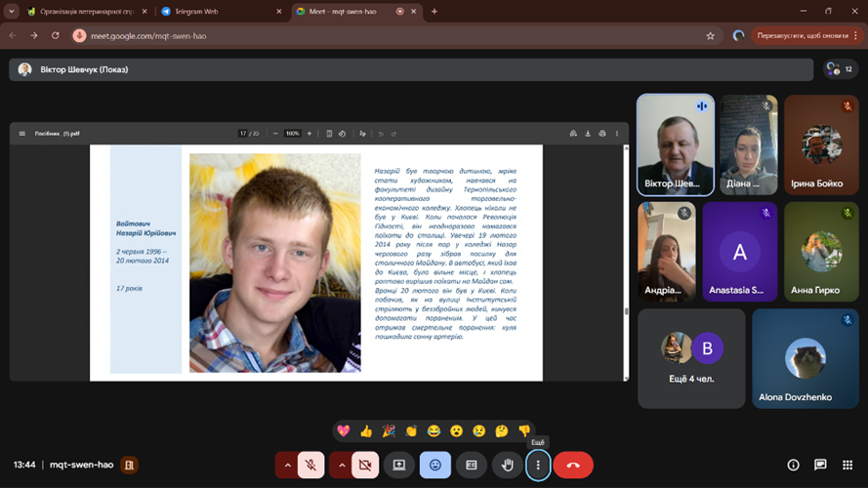Viewport: 868px width, 488px height.
Task: Raise your hand in the meeting
Action: click(506, 466)
